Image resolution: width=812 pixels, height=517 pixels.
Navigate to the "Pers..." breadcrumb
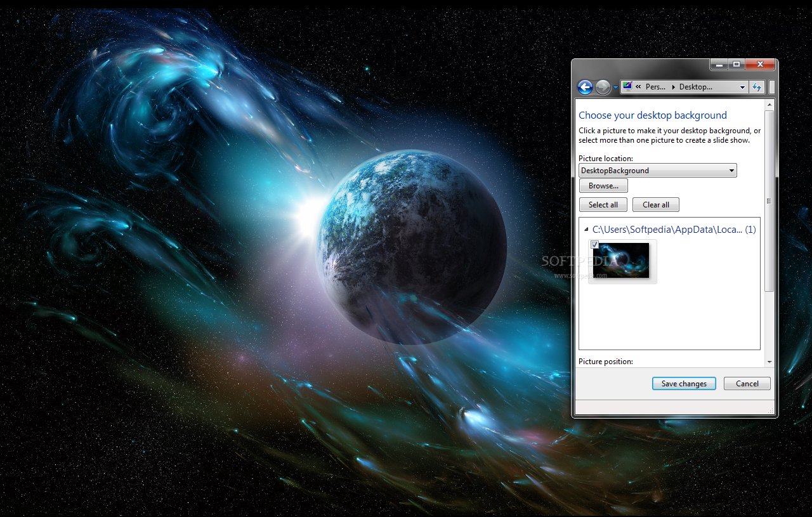tap(655, 87)
